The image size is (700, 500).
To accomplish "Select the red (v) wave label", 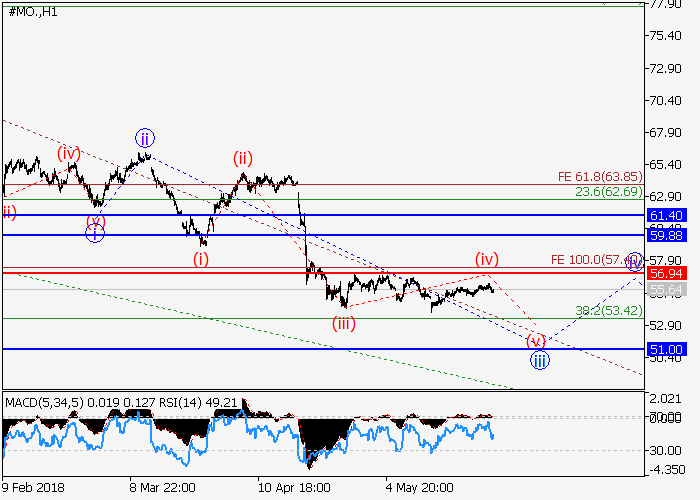I will [536, 340].
